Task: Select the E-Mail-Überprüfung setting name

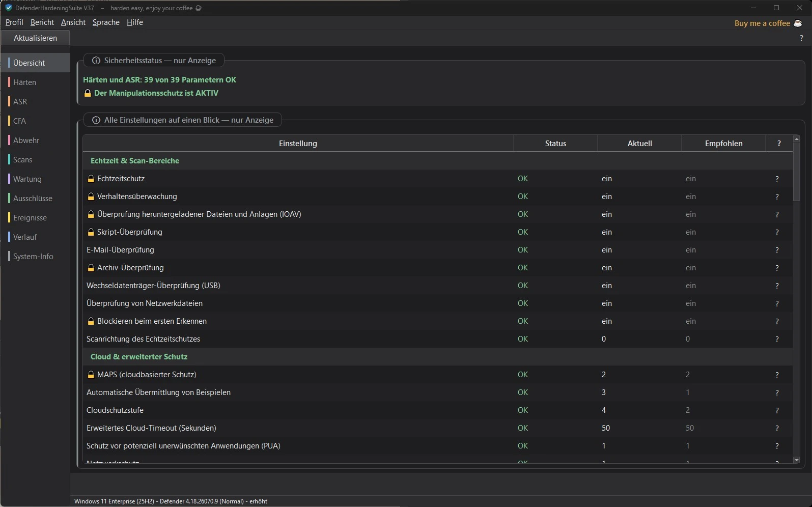Action: [x=120, y=250]
